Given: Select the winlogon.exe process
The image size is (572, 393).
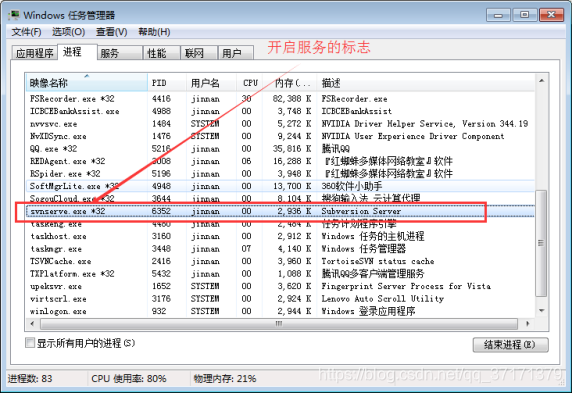Looking at the screenshot, I should (x=280, y=311).
